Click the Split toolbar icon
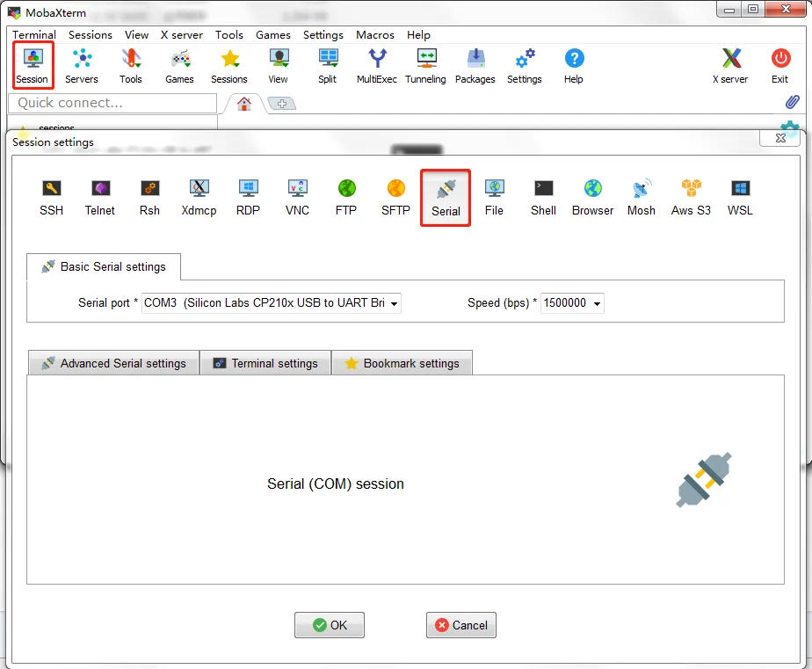Viewport: 812px width, 669px height. (327, 66)
